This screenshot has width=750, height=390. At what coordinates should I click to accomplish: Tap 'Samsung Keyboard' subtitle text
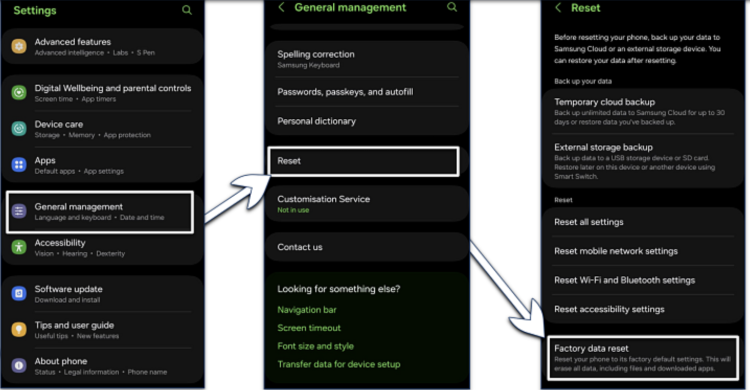click(x=309, y=65)
